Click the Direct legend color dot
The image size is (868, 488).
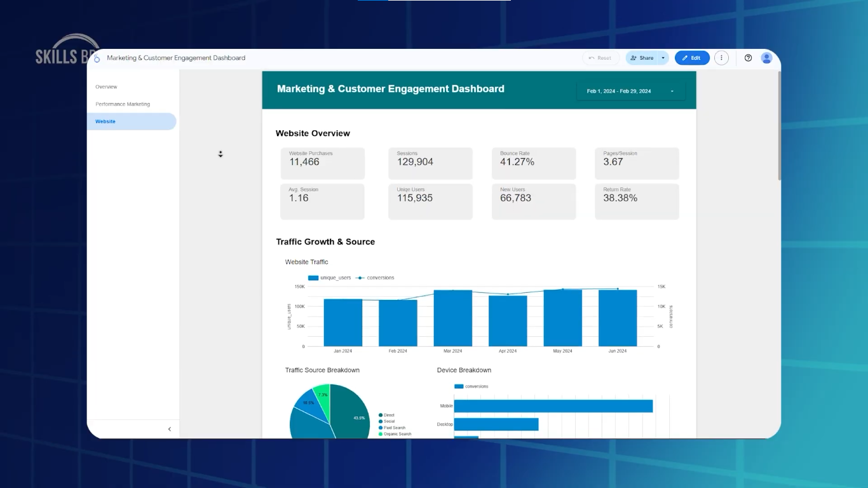[x=381, y=415]
